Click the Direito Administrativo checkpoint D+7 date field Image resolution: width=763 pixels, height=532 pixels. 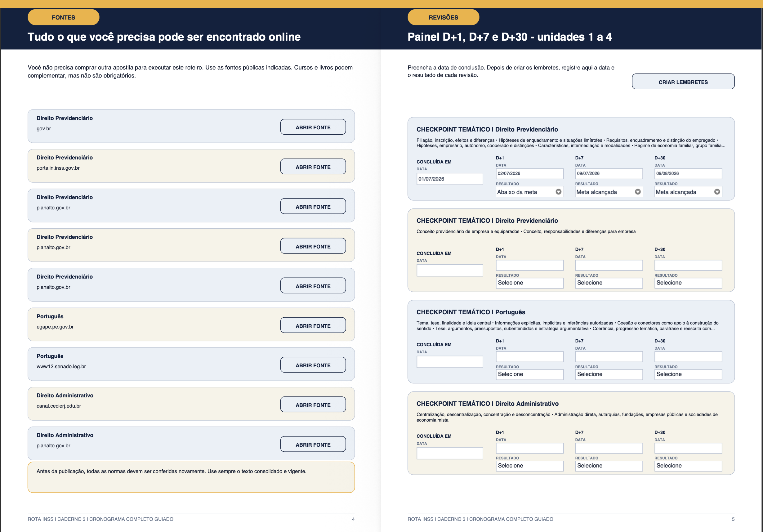pyautogui.click(x=609, y=448)
